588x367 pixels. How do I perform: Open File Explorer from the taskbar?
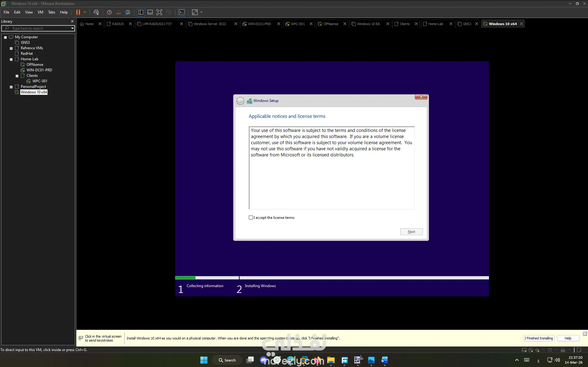pos(331,360)
